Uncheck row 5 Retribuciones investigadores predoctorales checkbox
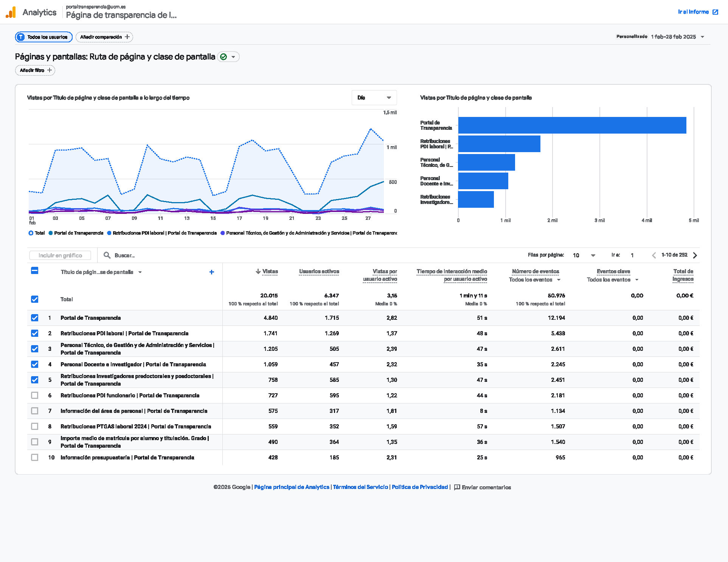The image size is (728, 562). coord(34,380)
